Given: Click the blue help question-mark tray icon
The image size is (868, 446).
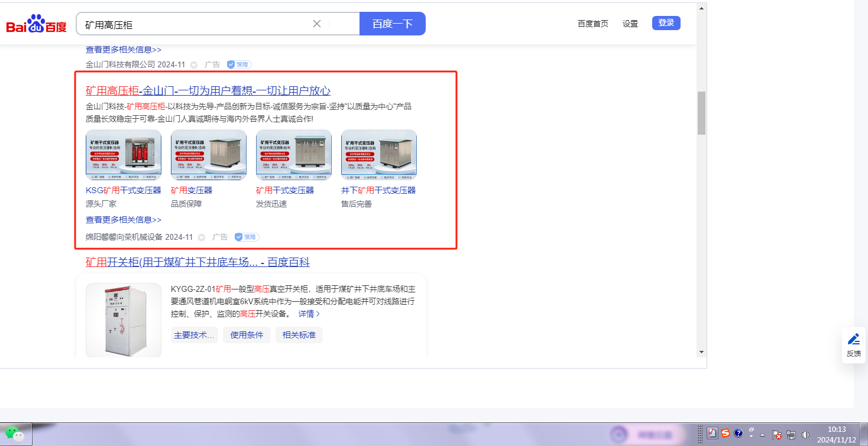Looking at the screenshot, I should (739, 434).
